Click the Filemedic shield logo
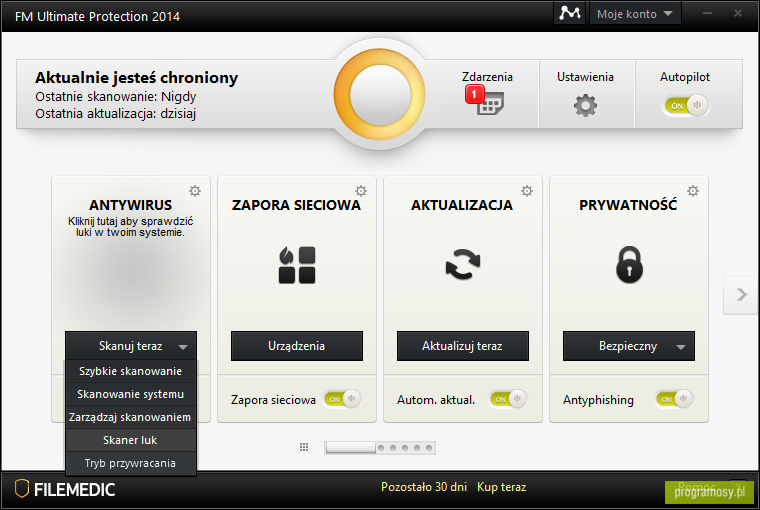The image size is (760, 510). click(x=21, y=489)
